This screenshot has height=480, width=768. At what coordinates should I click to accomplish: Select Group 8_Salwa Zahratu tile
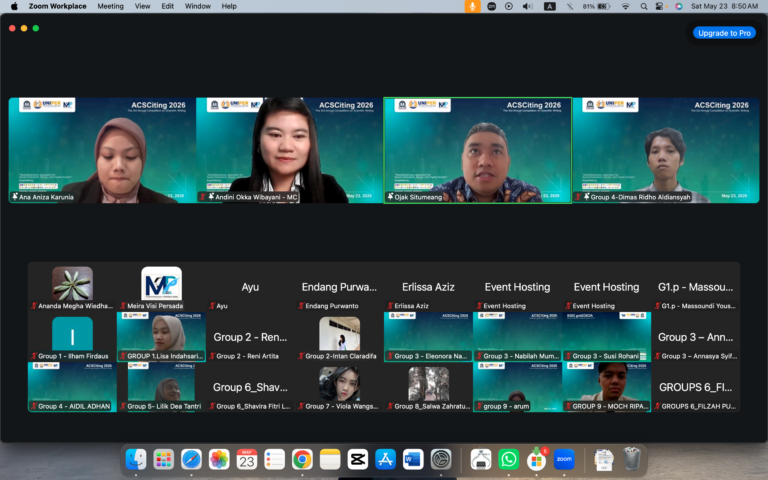pyautogui.click(x=429, y=387)
